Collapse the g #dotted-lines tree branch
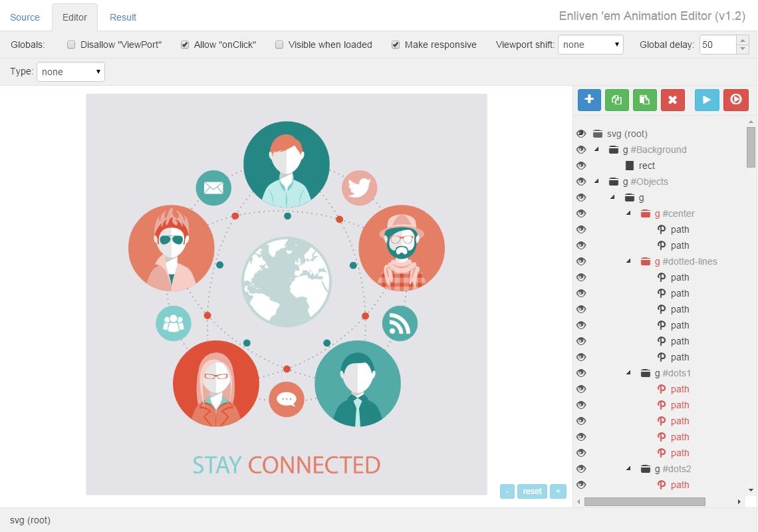758x532 pixels. click(628, 261)
